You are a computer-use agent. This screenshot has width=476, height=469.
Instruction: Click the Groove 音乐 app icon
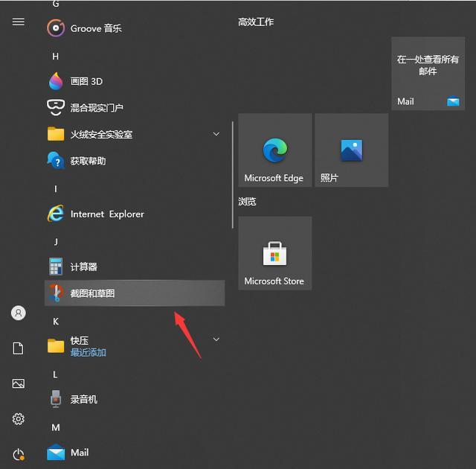point(56,28)
